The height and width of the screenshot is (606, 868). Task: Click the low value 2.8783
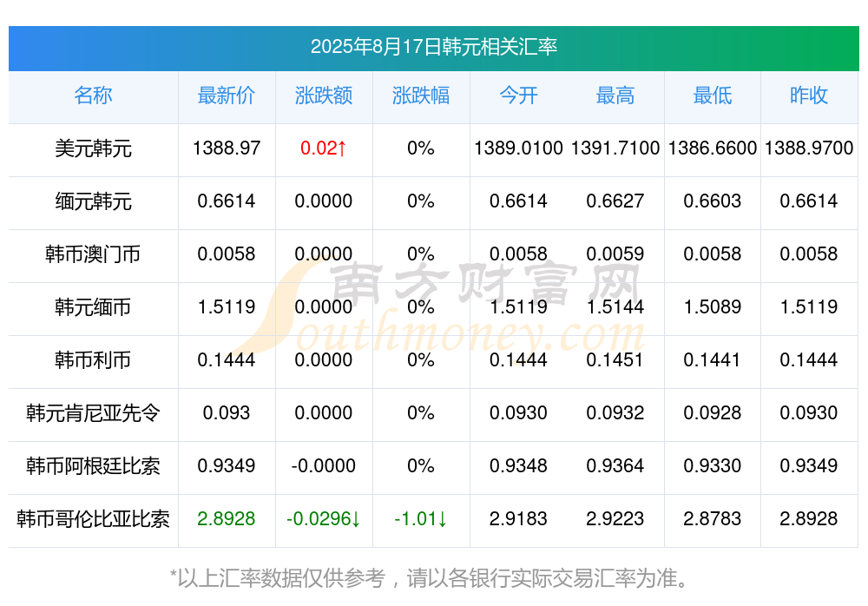pyautogui.click(x=713, y=519)
